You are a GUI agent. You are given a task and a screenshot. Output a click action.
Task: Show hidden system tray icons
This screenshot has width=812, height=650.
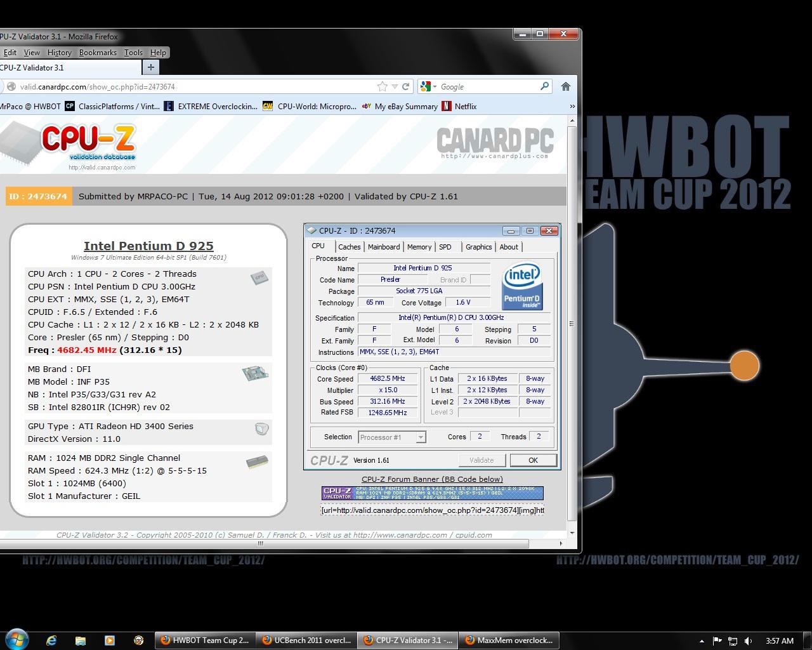[x=702, y=641]
